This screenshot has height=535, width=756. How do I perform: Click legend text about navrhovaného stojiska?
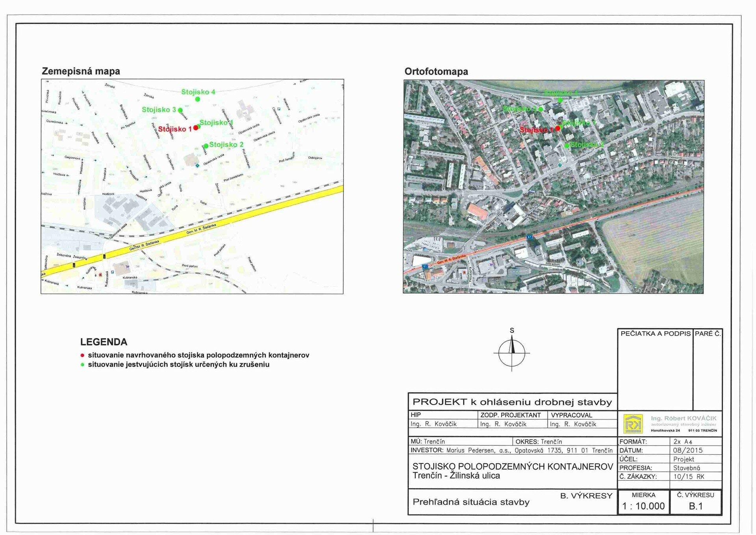(198, 355)
